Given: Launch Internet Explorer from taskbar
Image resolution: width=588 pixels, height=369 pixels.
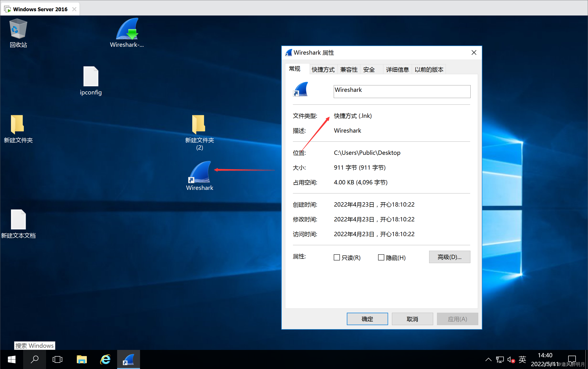Looking at the screenshot, I should point(105,359).
